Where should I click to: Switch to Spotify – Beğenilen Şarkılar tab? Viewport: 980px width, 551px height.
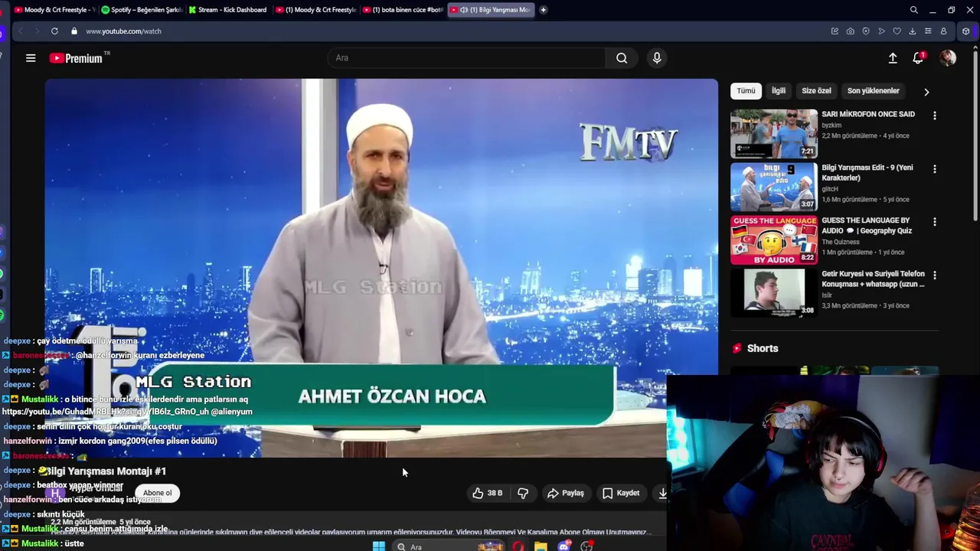(x=141, y=10)
